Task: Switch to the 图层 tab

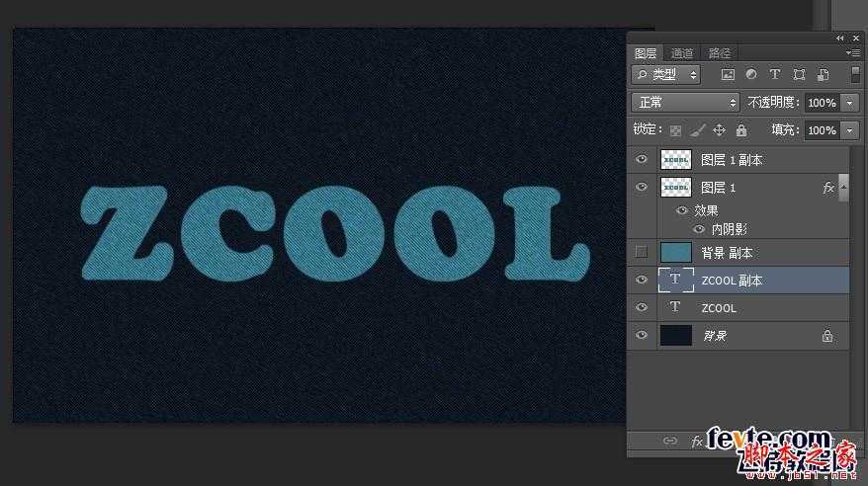Action: click(x=646, y=53)
